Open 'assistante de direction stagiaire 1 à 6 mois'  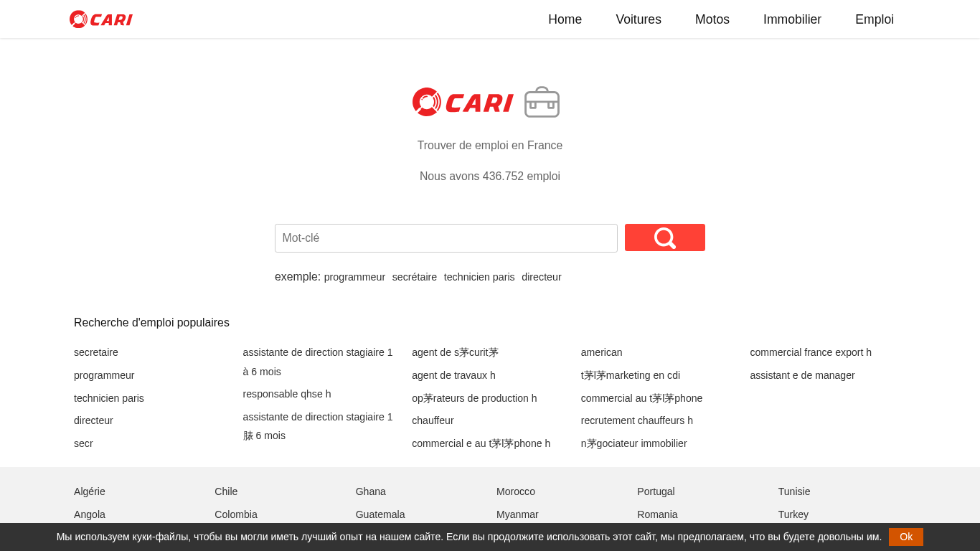(318, 362)
